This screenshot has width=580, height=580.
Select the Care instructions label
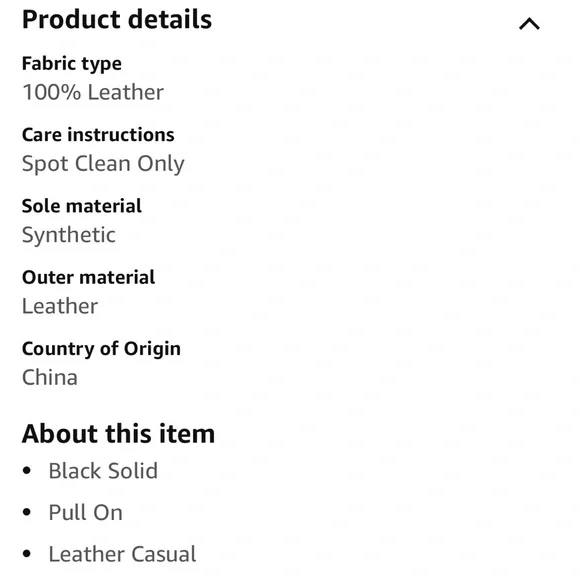[x=98, y=135]
